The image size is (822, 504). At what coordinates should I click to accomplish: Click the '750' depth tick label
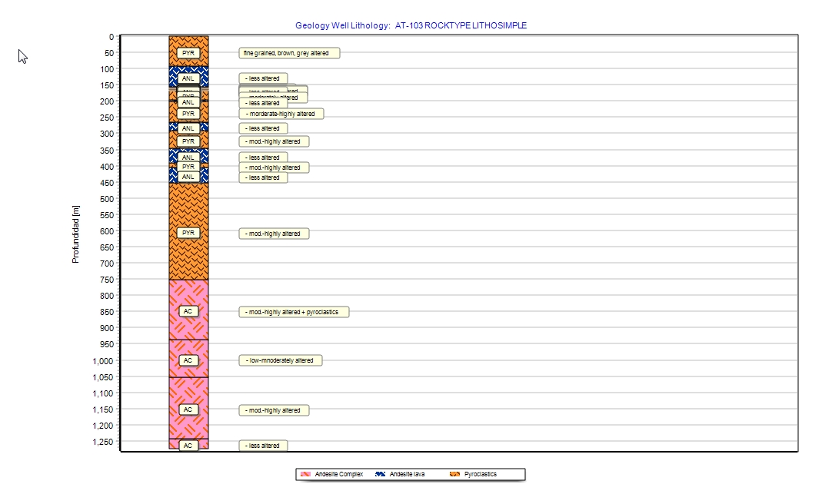(107, 280)
